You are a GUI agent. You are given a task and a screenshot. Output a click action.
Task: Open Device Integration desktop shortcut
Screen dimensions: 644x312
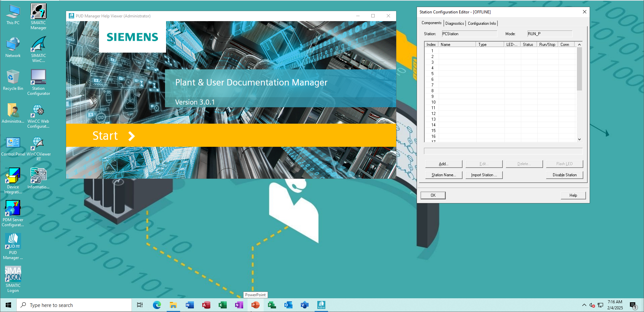[x=13, y=181]
